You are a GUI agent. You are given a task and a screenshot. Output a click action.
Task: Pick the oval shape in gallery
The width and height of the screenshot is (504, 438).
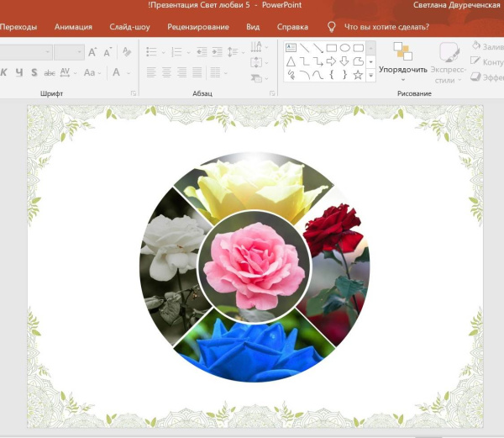(345, 48)
